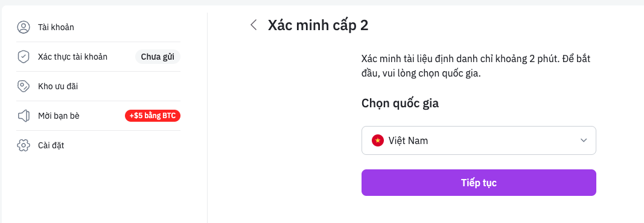Click the Chưa gửi status badge
The image size is (644, 223).
tap(158, 57)
